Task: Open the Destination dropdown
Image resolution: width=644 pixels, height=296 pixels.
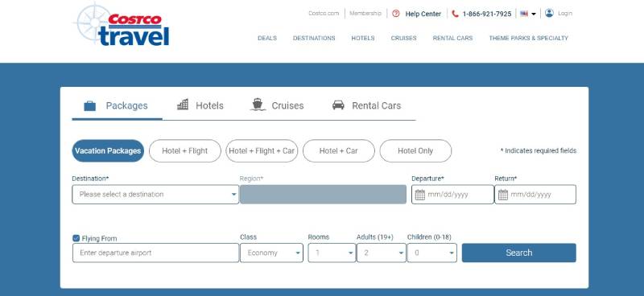Action: (x=155, y=194)
